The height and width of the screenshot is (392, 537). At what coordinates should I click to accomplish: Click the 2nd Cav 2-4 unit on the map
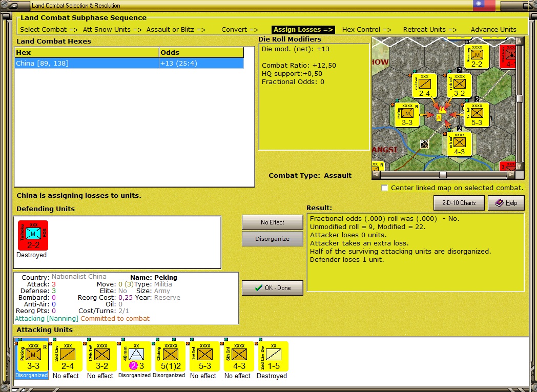(x=424, y=86)
